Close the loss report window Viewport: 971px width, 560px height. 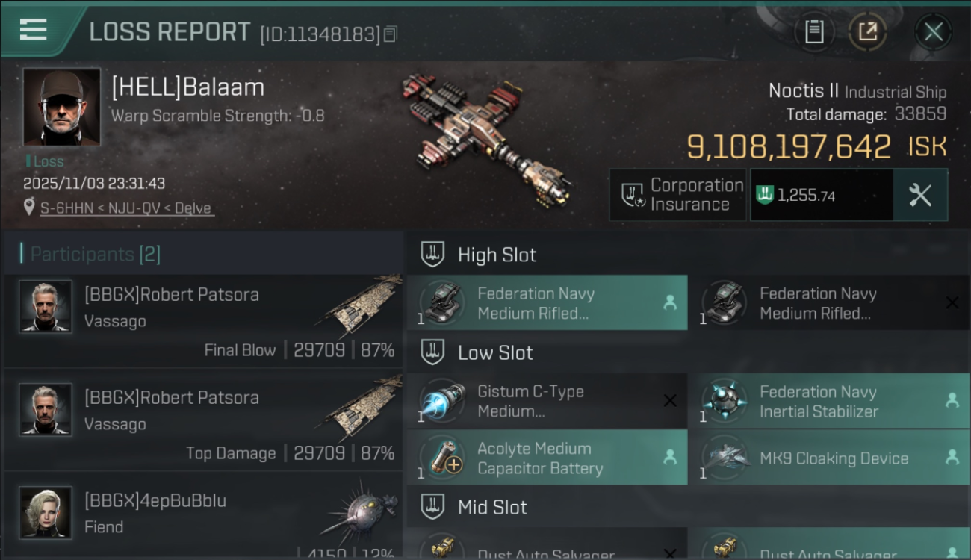(933, 31)
